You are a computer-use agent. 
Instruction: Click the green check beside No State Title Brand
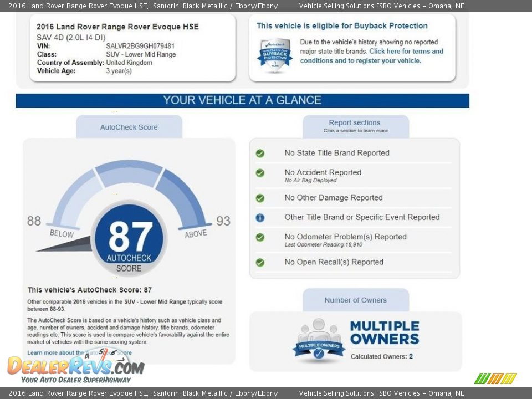click(260, 154)
